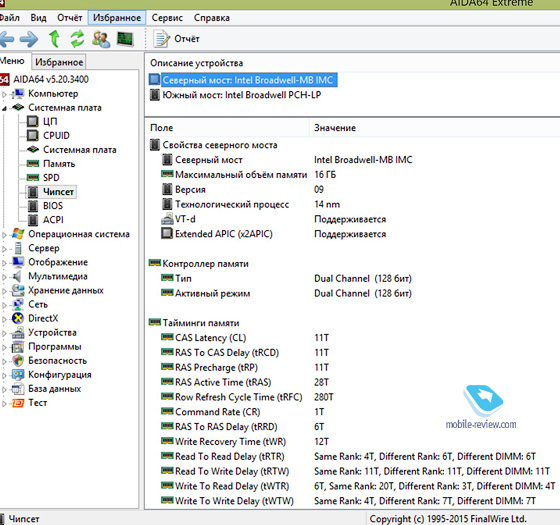Open the Избранное menu

click(x=117, y=18)
